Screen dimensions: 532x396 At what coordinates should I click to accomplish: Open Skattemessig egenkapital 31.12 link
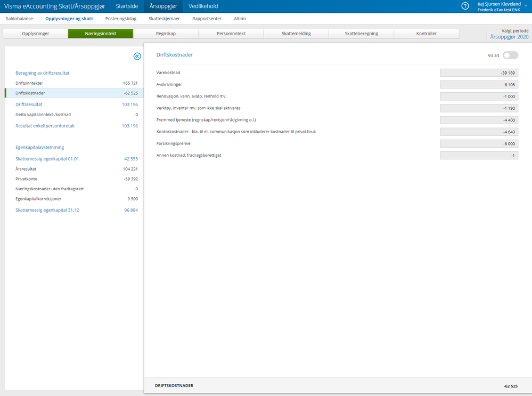(47, 210)
